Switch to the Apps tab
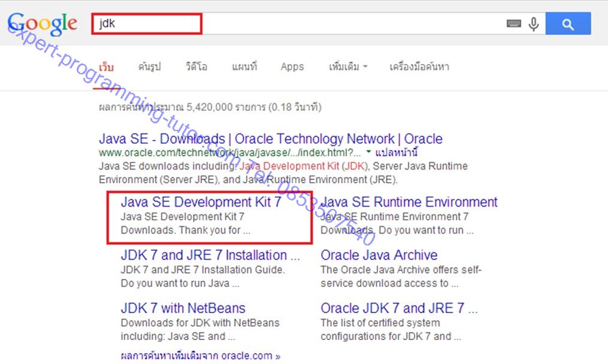608x364 pixels. [x=292, y=66]
